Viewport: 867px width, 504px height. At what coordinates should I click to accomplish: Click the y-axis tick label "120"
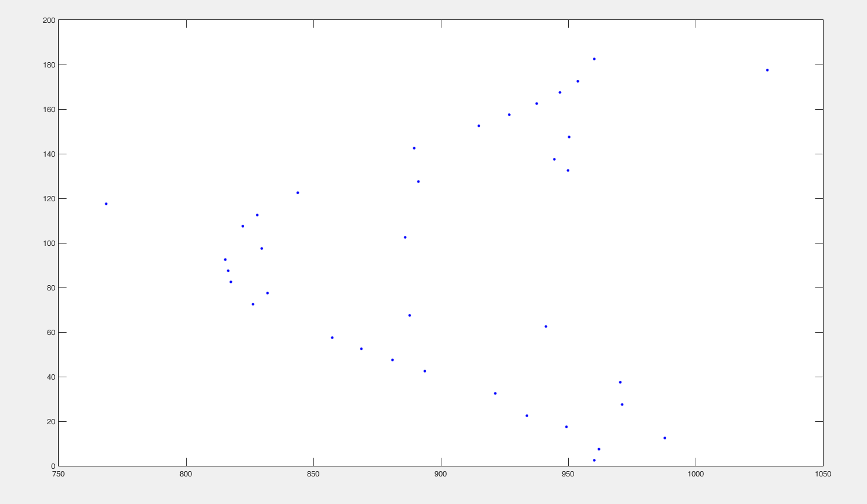coord(49,199)
